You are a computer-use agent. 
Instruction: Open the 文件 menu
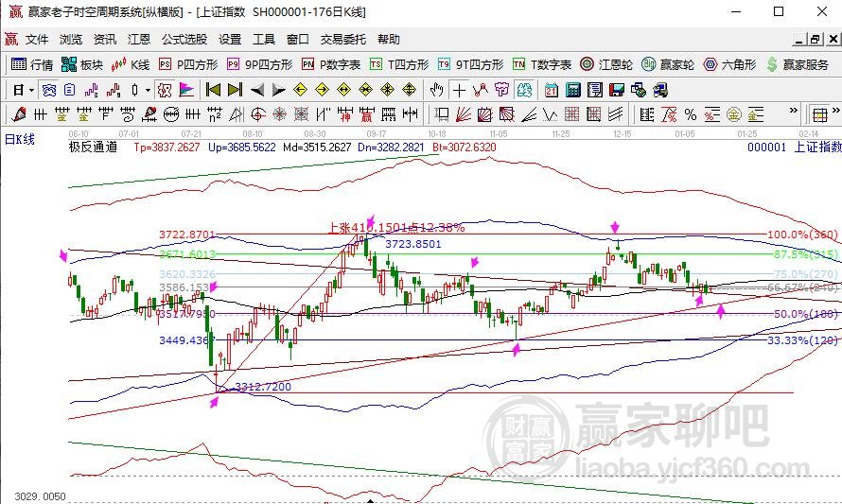[x=37, y=39]
